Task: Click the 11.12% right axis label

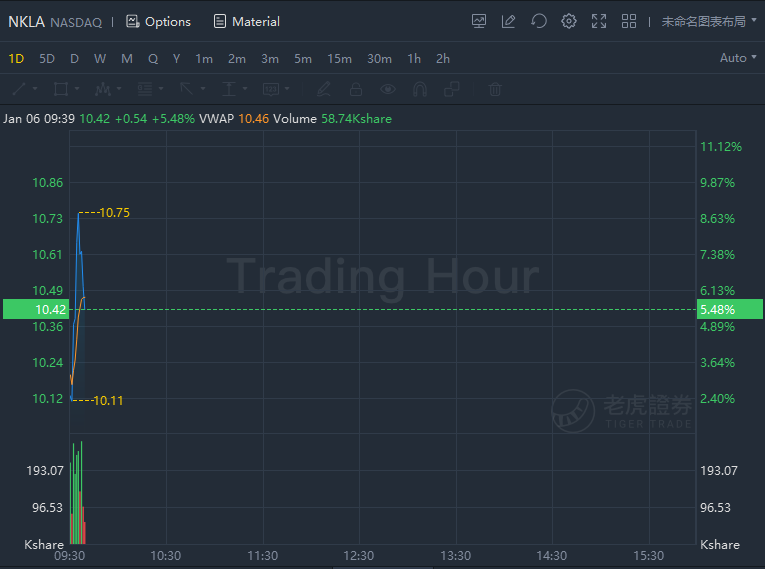Action: (x=721, y=146)
